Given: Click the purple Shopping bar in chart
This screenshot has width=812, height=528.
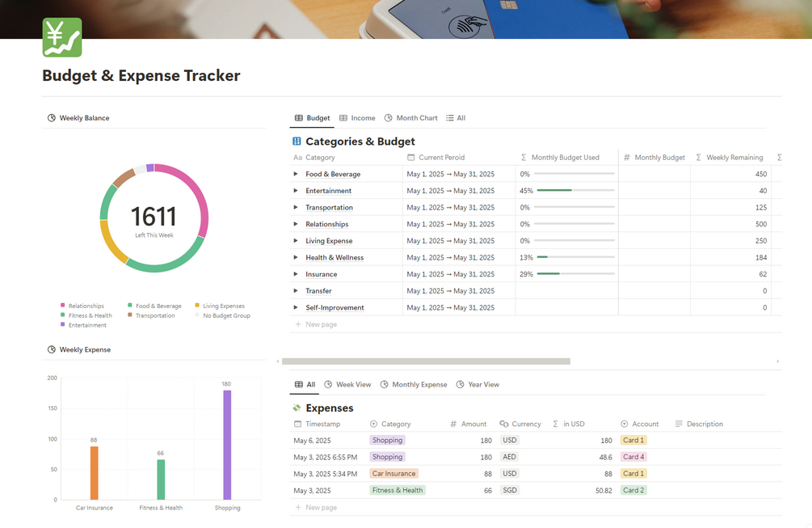Looking at the screenshot, I should tap(227, 445).
